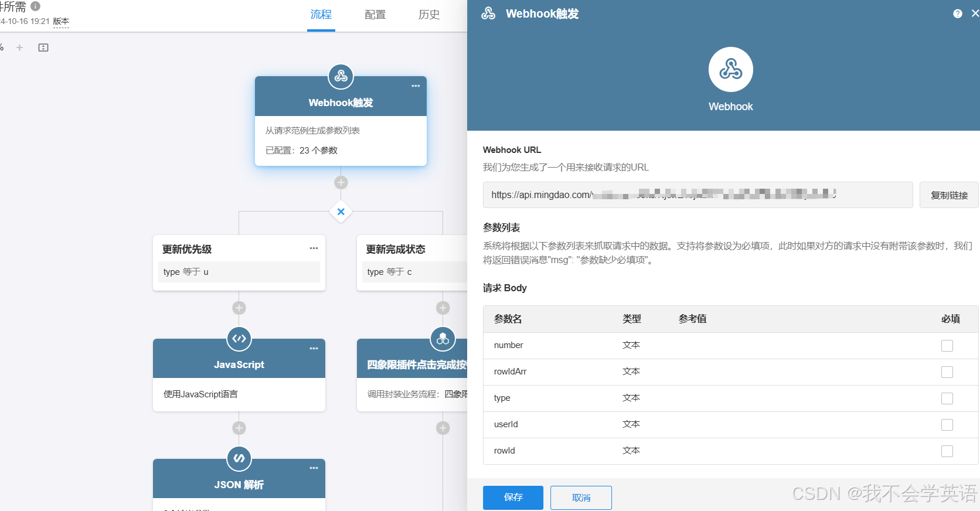Click the packaged process node icon
The width and height of the screenshot is (980, 511).
click(x=443, y=339)
